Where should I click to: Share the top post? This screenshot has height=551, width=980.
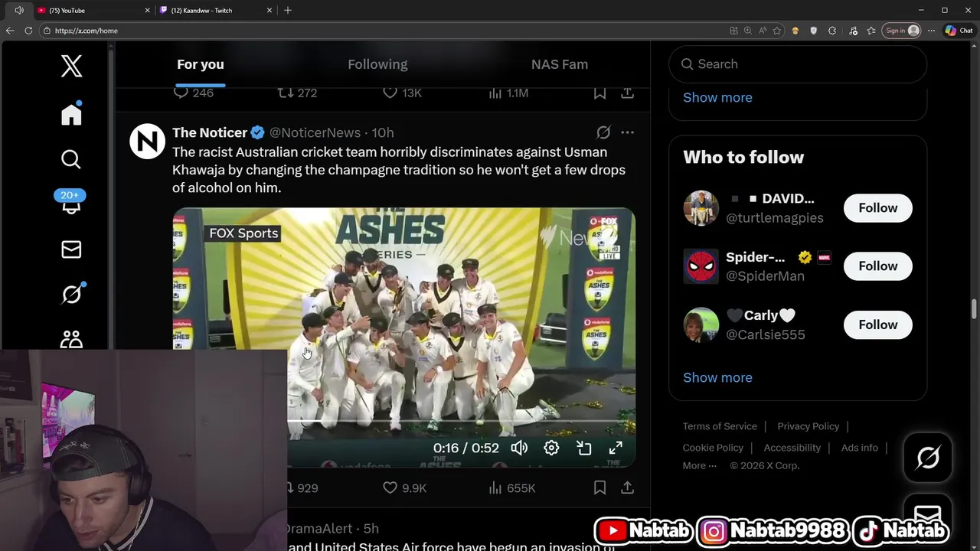pyautogui.click(x=627, y=93)
